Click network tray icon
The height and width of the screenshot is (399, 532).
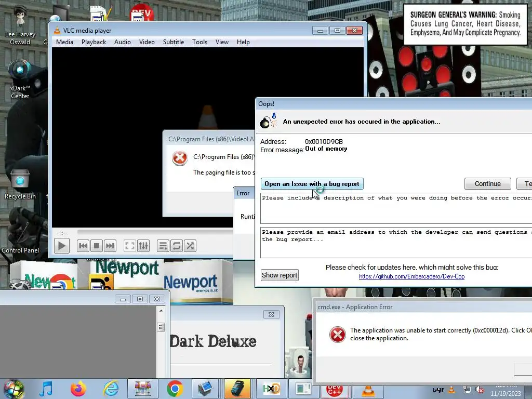pos(467,390)
